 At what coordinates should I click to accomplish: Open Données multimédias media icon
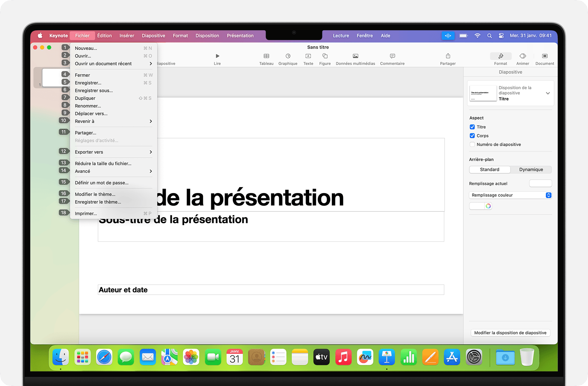pos(355,56)
